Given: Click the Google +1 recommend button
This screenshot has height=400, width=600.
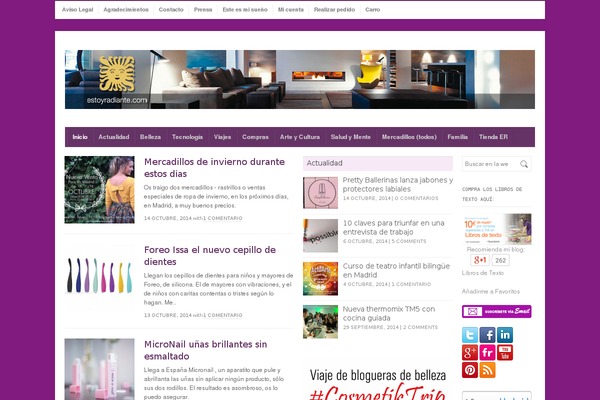Looking at the screenshot, I should click(480, 260).
